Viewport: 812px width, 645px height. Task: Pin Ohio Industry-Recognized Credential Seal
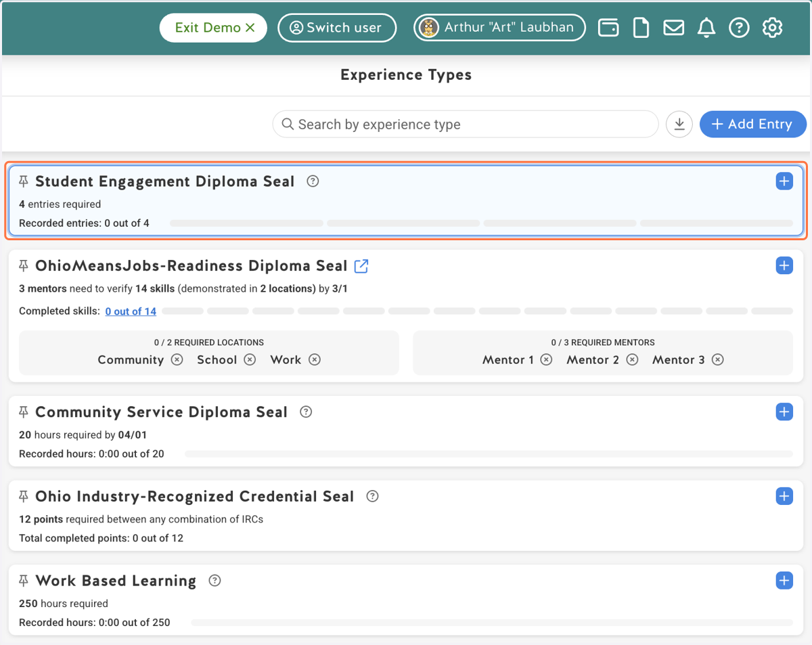24,497
